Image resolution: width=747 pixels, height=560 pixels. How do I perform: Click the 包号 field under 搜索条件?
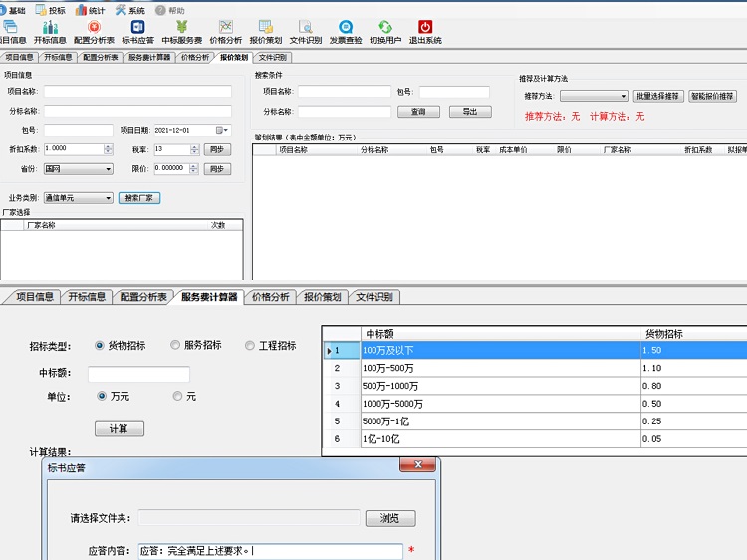454,92
